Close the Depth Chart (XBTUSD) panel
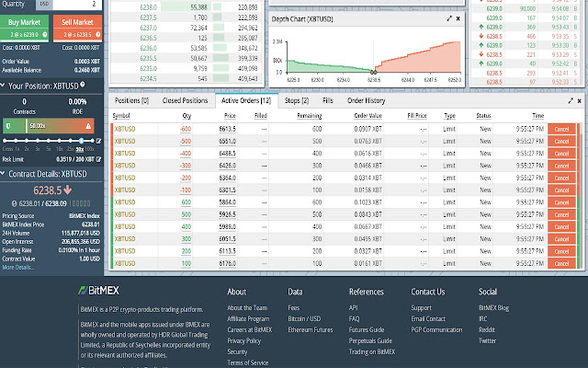The width and height of the screenshot is (588, 368). [x=458, y=18]
